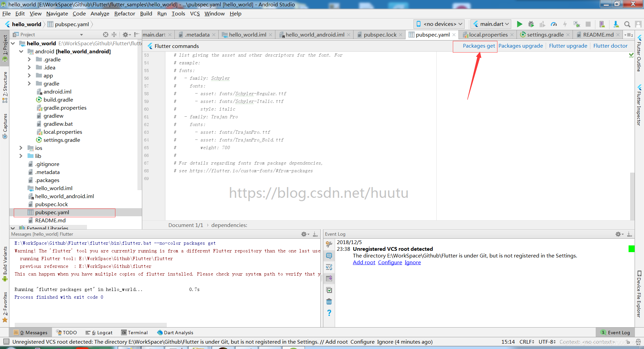
Task: Close the pubspec.yaml tab
Action: [454, 35]
